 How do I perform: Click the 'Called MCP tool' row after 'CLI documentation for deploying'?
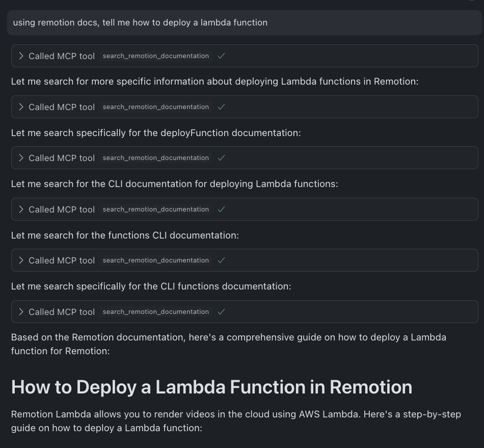pos(245,209)
